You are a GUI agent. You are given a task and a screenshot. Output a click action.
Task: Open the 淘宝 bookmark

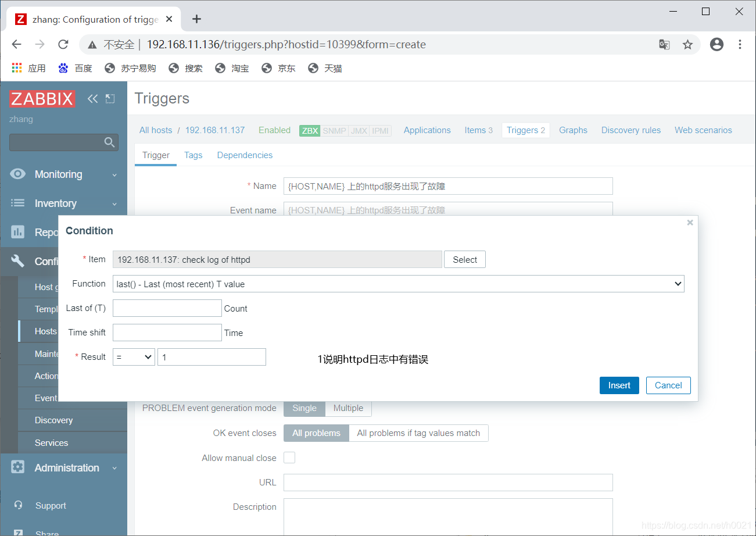232,68
